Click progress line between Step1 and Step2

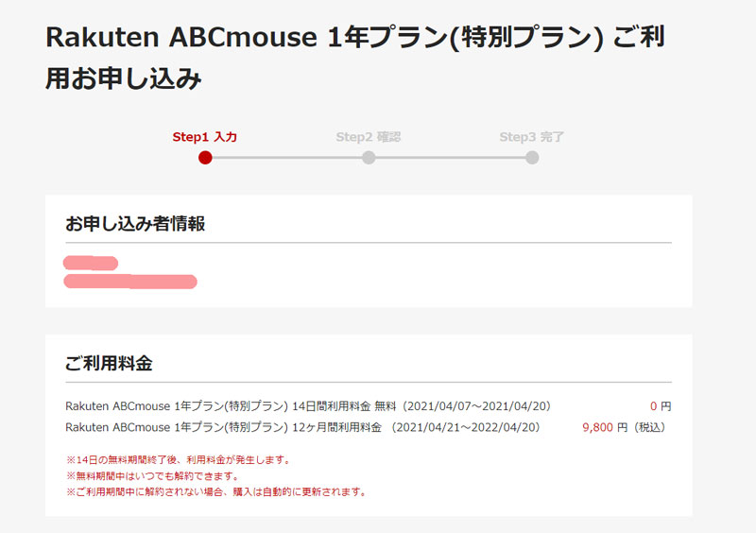pyautogui.click(x=287, y=158)
